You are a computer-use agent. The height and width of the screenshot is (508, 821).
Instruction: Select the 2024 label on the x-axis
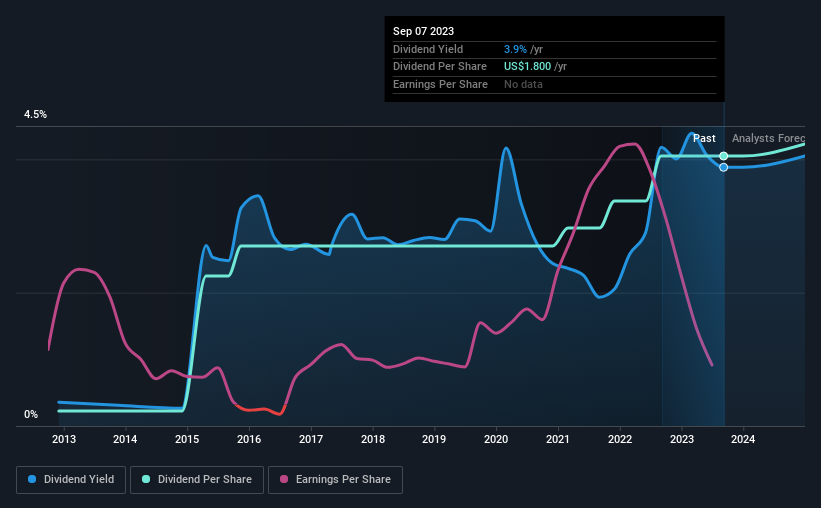[x=743, y=439]
